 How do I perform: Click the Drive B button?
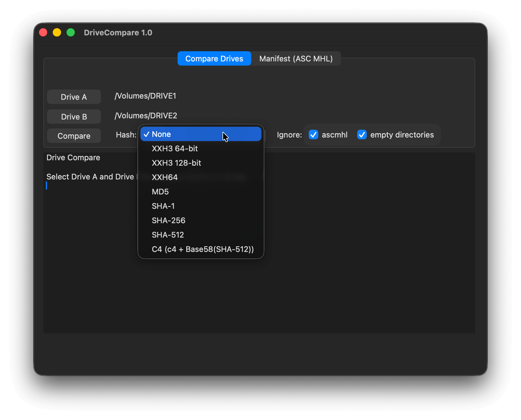tap(74, 117)
